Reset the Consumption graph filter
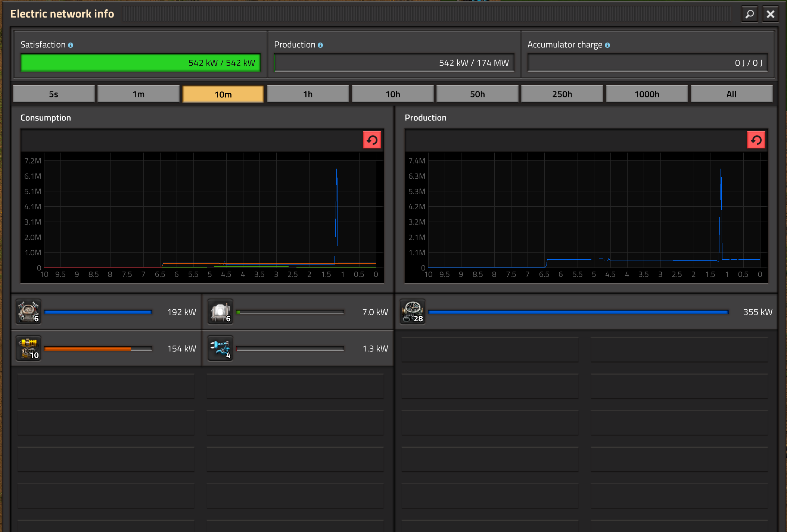This screenshot has height=532, width=787. [x=372, y=140]
